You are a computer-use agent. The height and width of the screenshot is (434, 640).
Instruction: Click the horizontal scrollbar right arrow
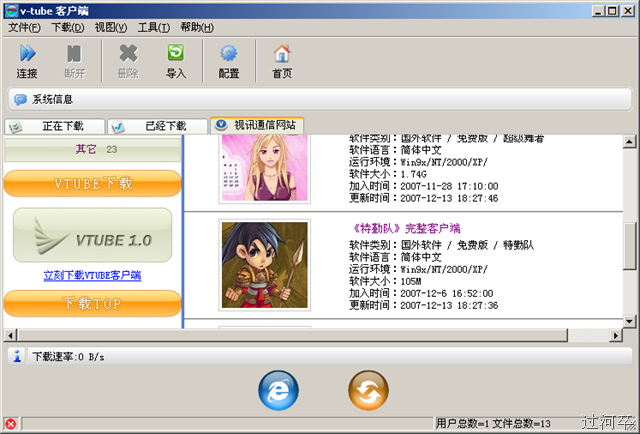point(616,336)
